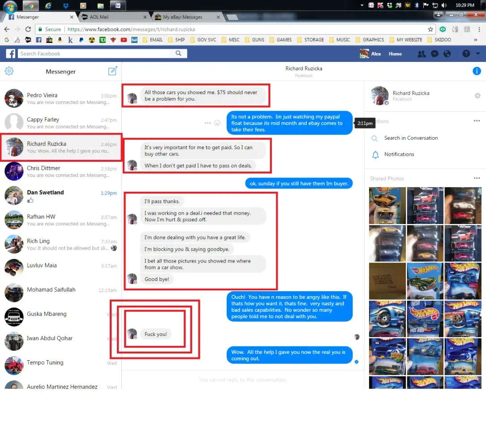Expand the Facebook account dropdown arrow

click(478, 54)
